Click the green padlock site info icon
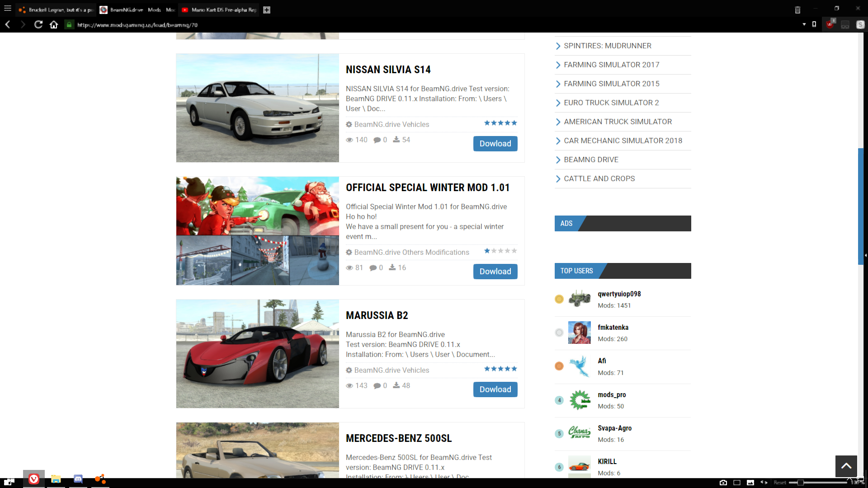868x488 pixels. point(69,25)
